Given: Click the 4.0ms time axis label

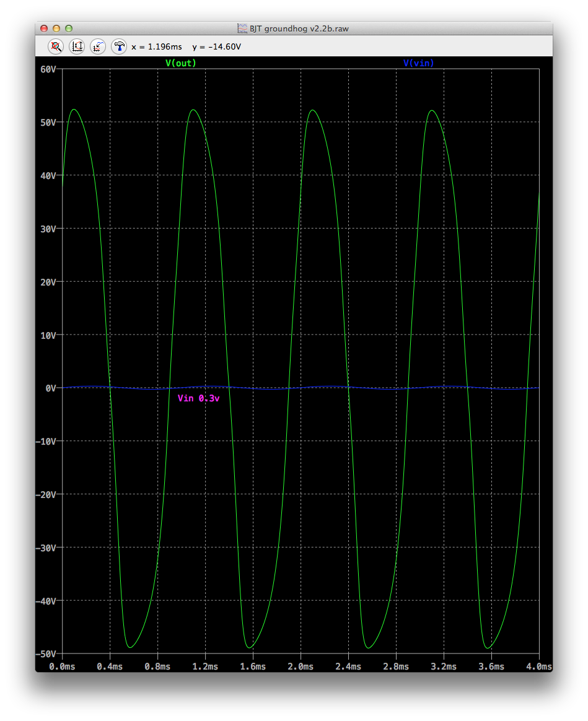Looking at the screenshot, I should (x=539, y=666).
